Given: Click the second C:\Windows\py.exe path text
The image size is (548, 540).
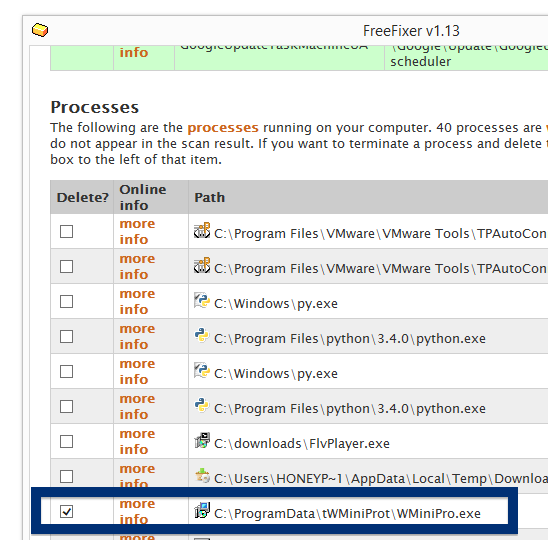Looking at the screenshot, I should coord(276,374).
